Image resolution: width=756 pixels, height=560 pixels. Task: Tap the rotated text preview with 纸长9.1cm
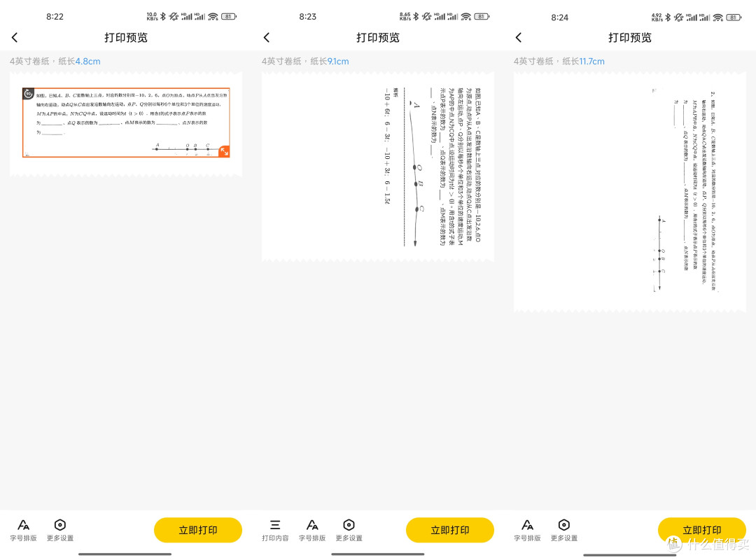point(377,167)
